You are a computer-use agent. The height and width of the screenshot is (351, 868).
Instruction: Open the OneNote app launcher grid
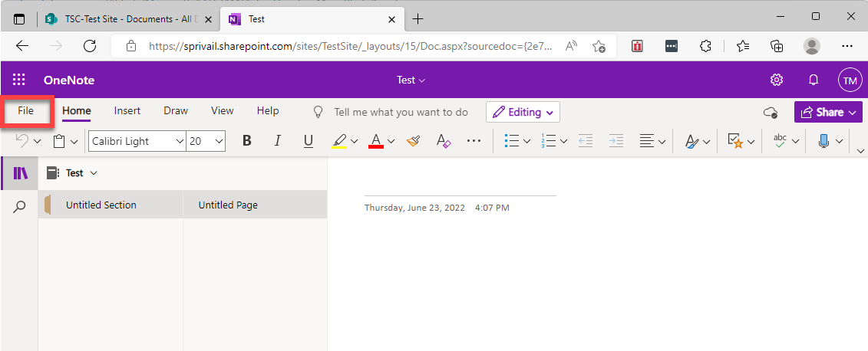click(19, 80)
